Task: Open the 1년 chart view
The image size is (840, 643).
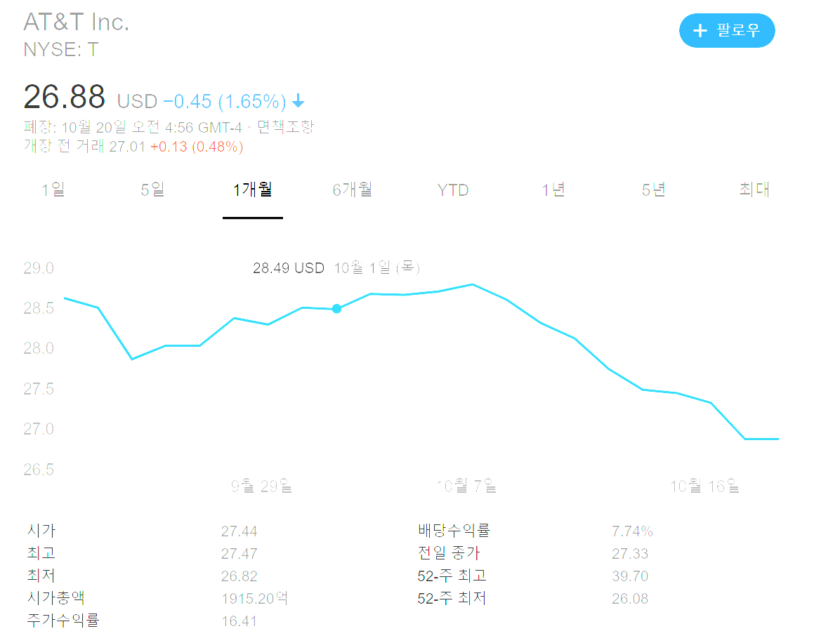Action: coord(553,190)
